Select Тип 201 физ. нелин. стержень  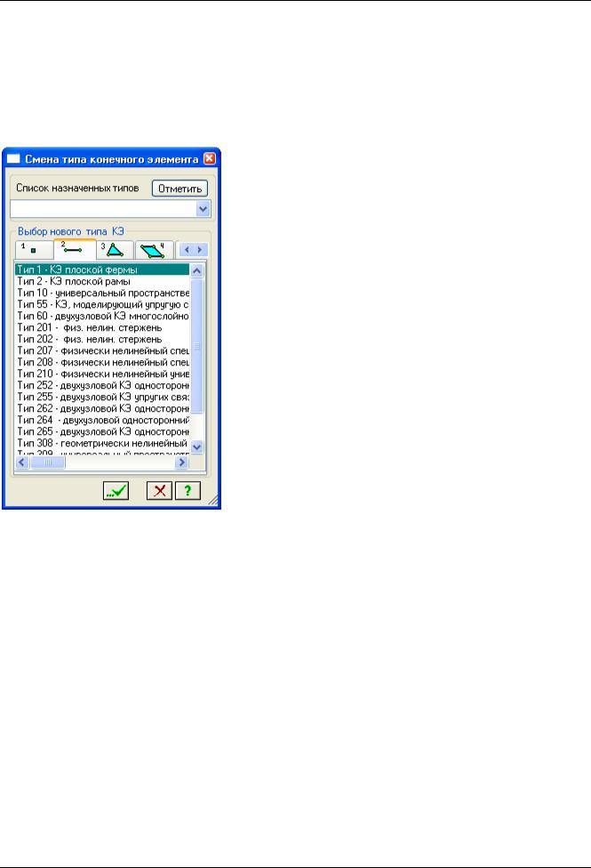tap(102, 327)
